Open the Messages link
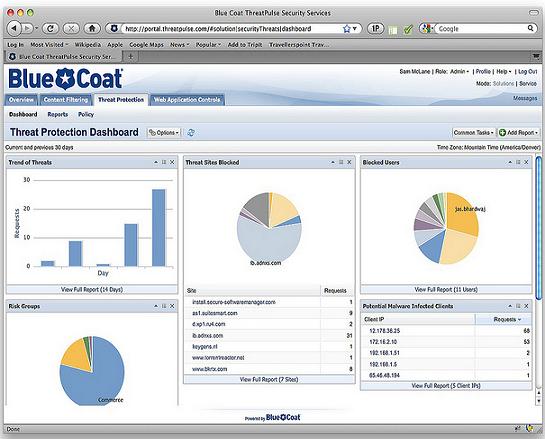The width and height of the screenshot is (545, 439). [x=525, y=98]
